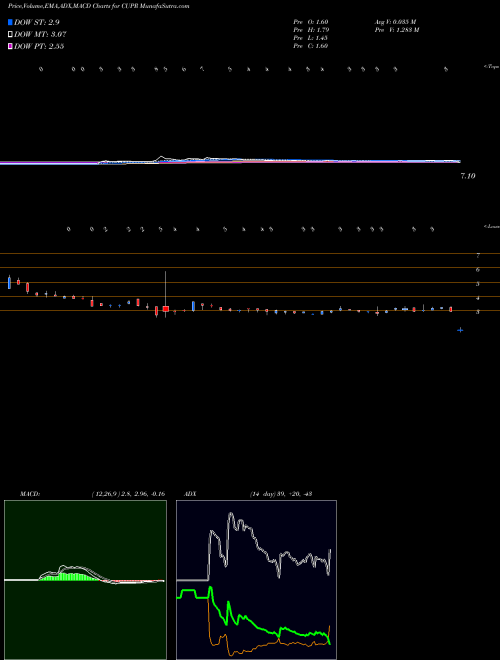Viewport: 500px width, 660px height.
Task: Click the 'ADX' panel heading
Action: (x=189, y=493)
